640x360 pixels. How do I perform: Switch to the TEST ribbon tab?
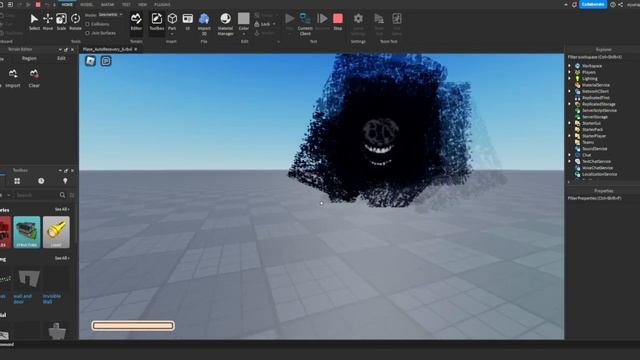[x=126, y=4]
